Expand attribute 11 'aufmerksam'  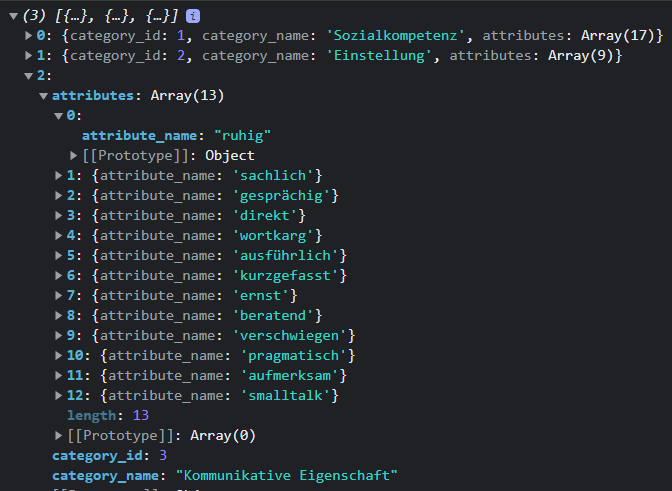[59, 376]
